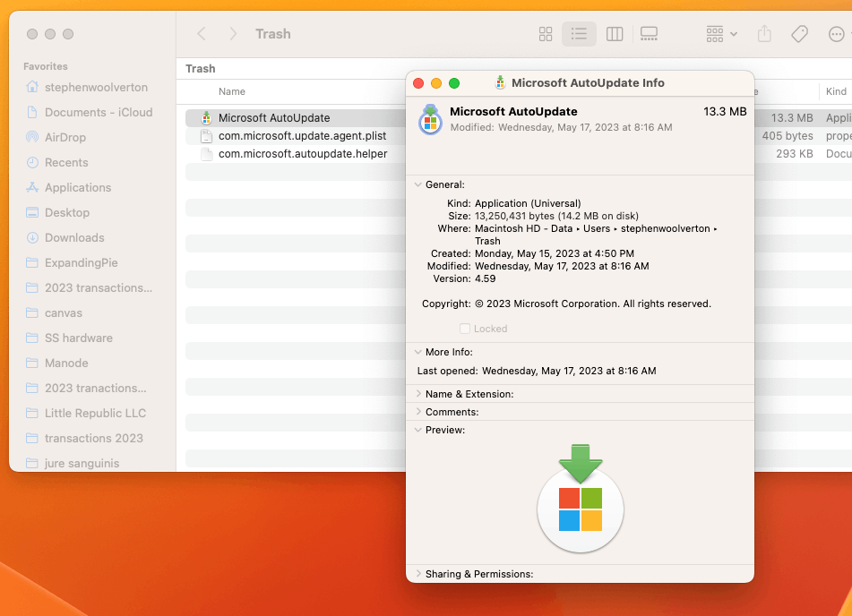Open the More actions ellipsis menu
Viewport: 852px width, 616px height.
pos(836,34)
